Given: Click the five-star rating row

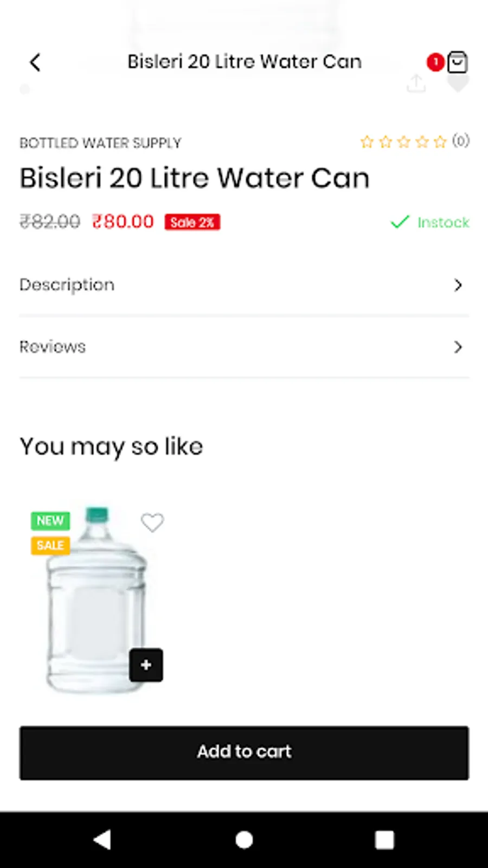Looking at the screenshot, I should point(403,142).
